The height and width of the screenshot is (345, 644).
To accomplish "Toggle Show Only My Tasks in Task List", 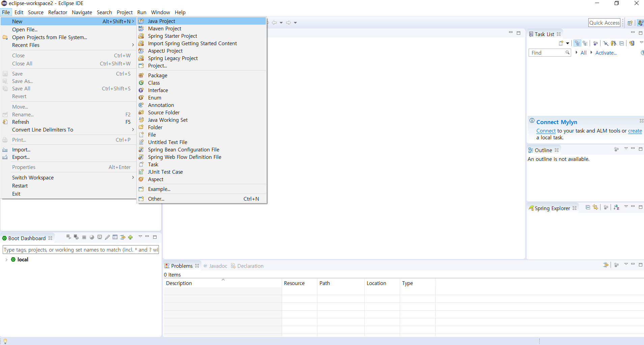I will click(614, 43).
